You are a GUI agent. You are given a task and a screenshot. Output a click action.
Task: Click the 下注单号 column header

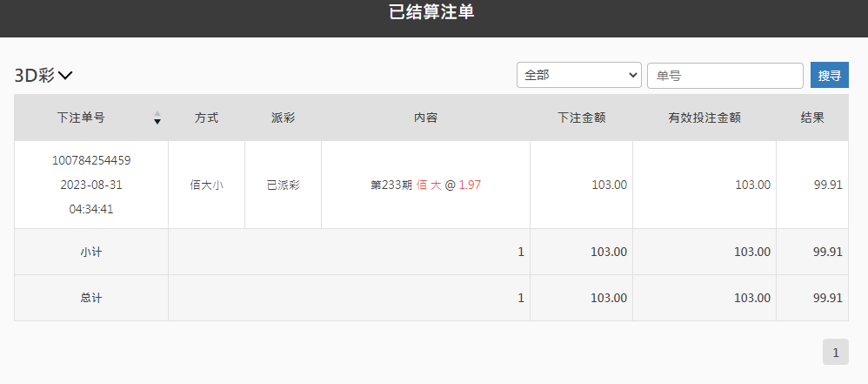pos(81,118)
